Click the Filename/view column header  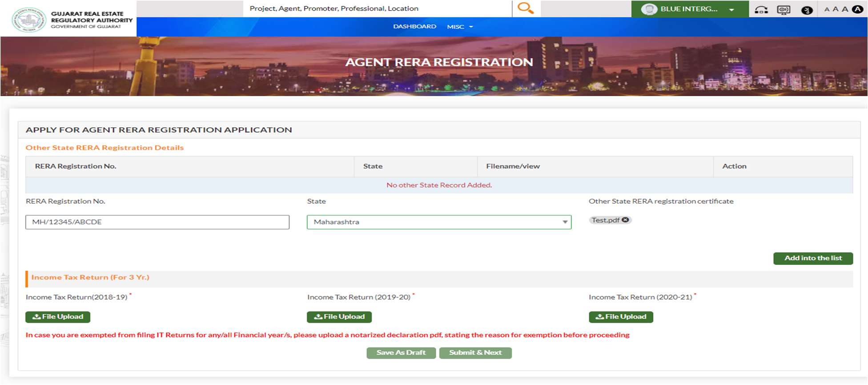click(595, 166)
